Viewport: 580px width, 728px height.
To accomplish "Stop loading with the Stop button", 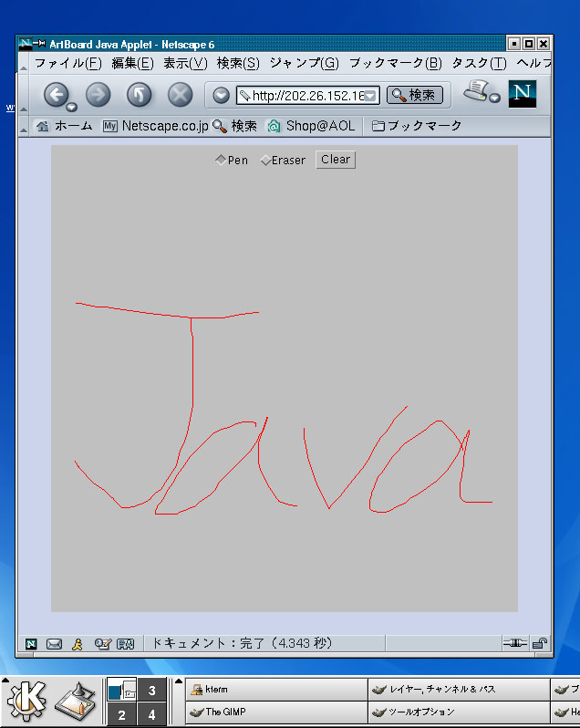I will (180, 95).
